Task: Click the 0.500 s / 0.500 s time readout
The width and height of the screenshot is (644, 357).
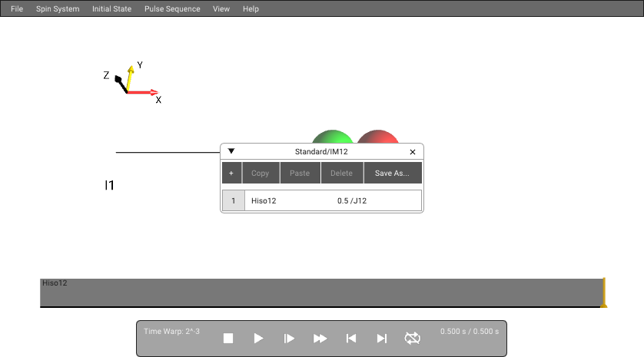Action: click(470, 331)
